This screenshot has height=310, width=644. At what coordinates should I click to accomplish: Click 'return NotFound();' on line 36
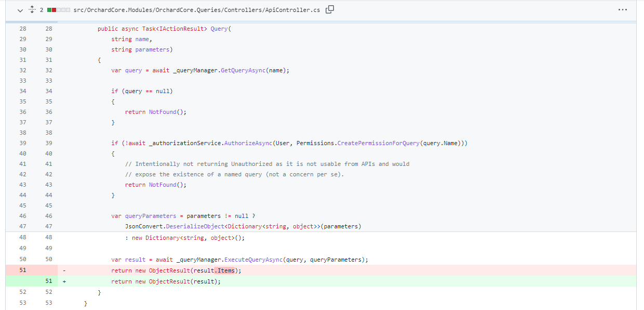tap(155, 112)
